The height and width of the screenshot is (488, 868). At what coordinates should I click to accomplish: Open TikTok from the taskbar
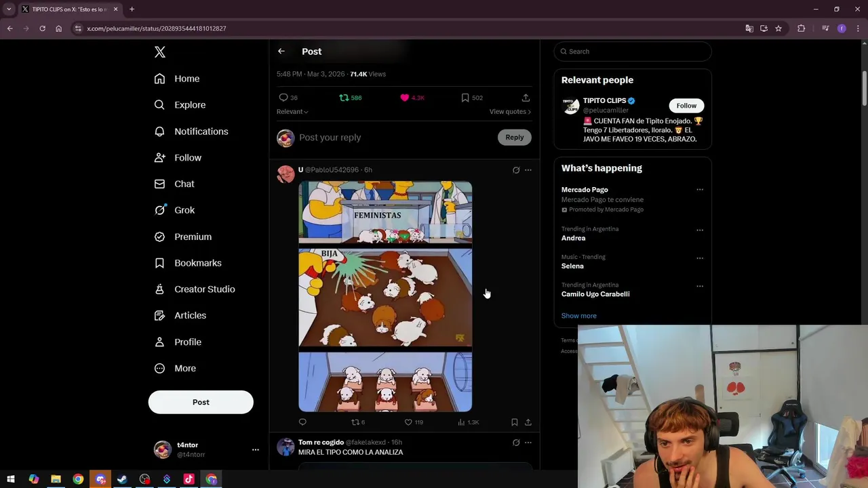click(189, 479)
